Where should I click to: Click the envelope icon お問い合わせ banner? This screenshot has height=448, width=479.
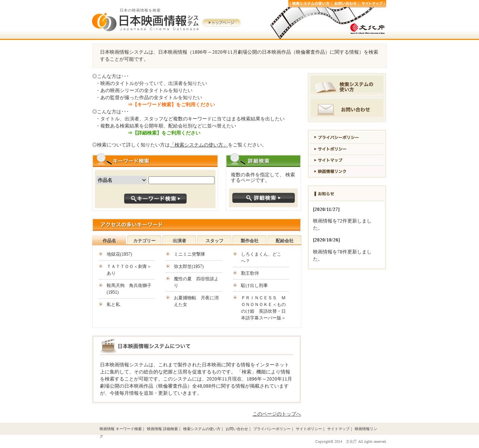pyautogui.click(x=347, y=109)
